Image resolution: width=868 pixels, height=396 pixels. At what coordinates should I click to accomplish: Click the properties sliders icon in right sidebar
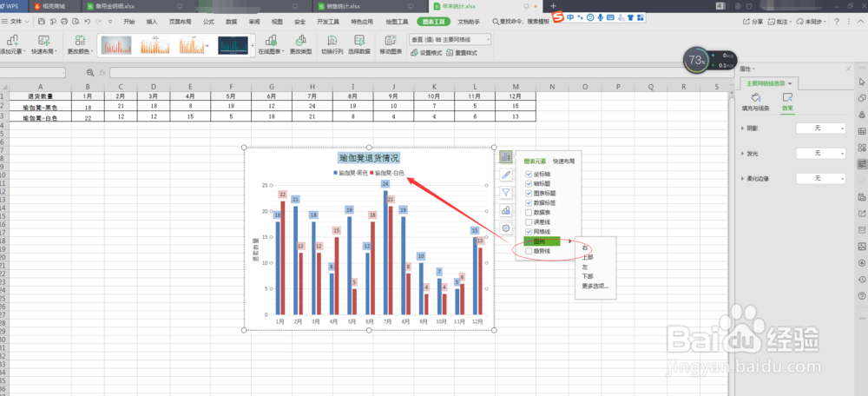[x=861, y=164]
